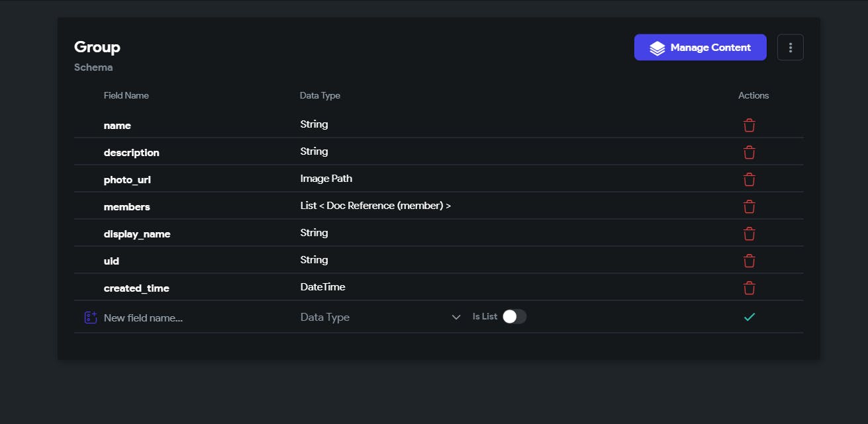Toggle the Is List switch
The height and width of the screenshot is (424, 868).
514,317
